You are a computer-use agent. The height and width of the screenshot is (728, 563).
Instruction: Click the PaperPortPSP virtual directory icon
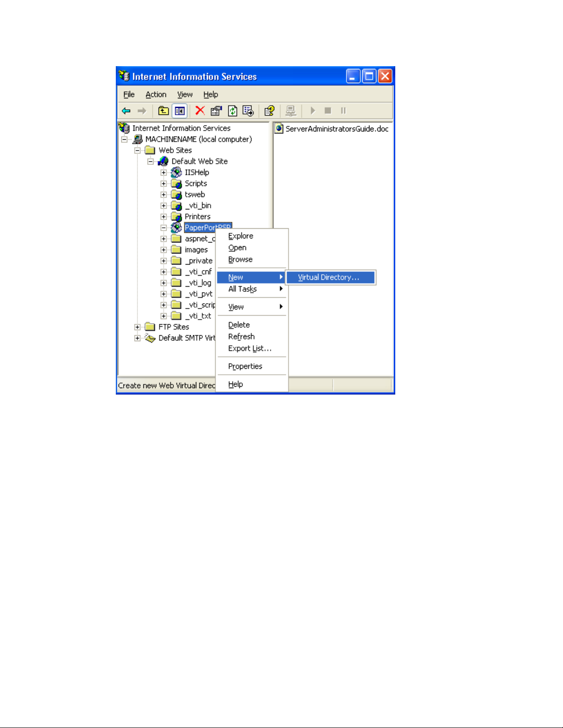click(176, 227)
